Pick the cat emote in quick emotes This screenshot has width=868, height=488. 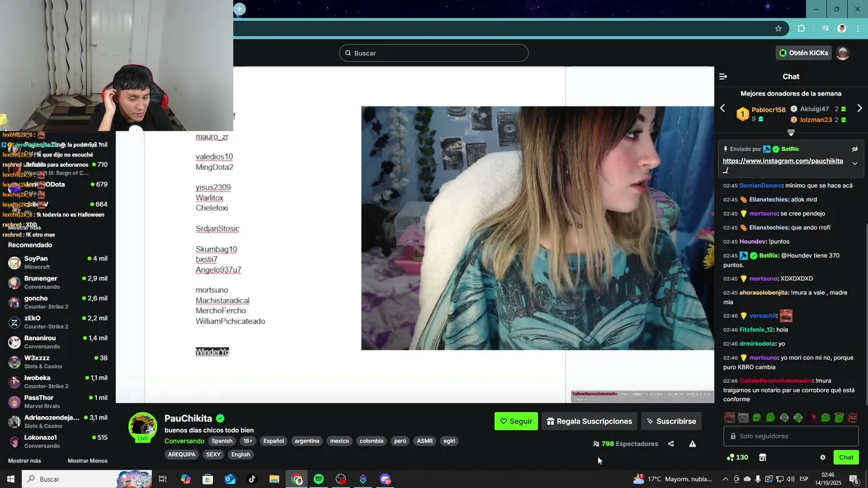coord(743,418)
